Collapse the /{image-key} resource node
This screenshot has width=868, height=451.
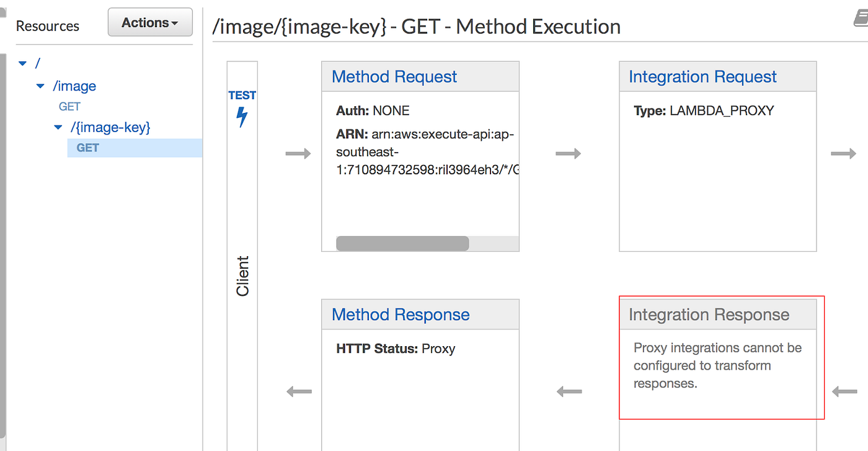[57, 127]
